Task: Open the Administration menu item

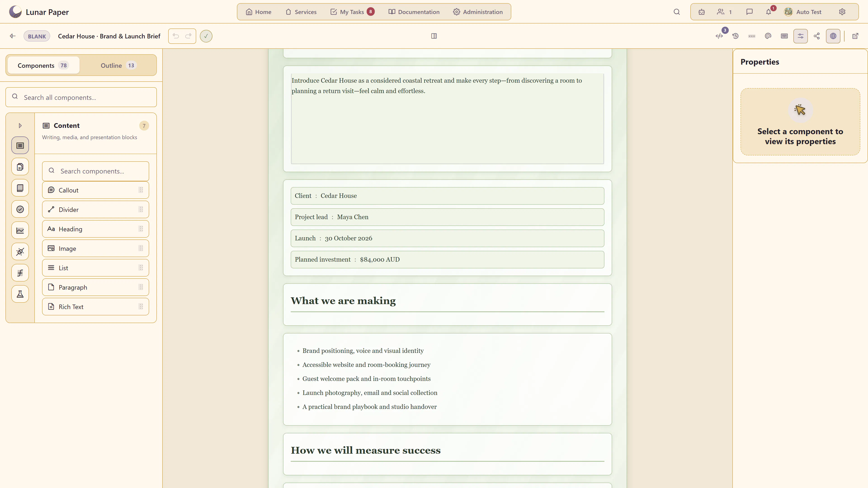Action: coord(478,12)
